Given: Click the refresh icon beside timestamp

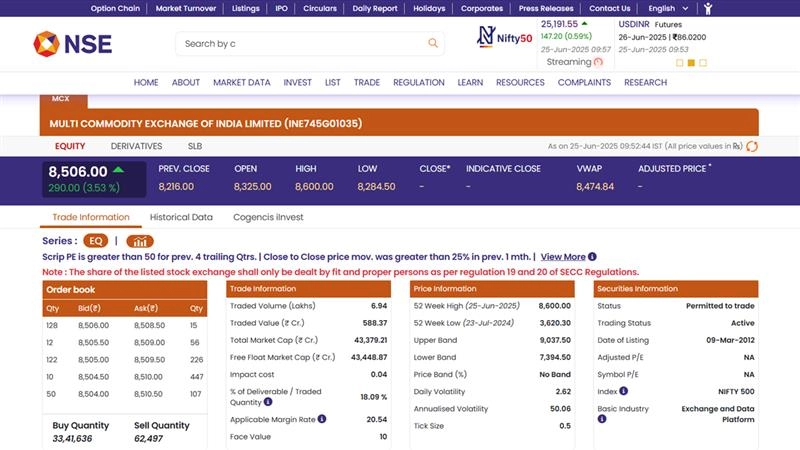Looking at the screenshot, I should [752, 146].
